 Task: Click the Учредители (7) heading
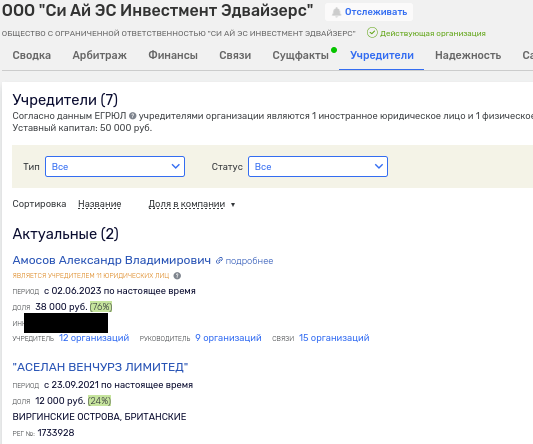tap(65, 100)
